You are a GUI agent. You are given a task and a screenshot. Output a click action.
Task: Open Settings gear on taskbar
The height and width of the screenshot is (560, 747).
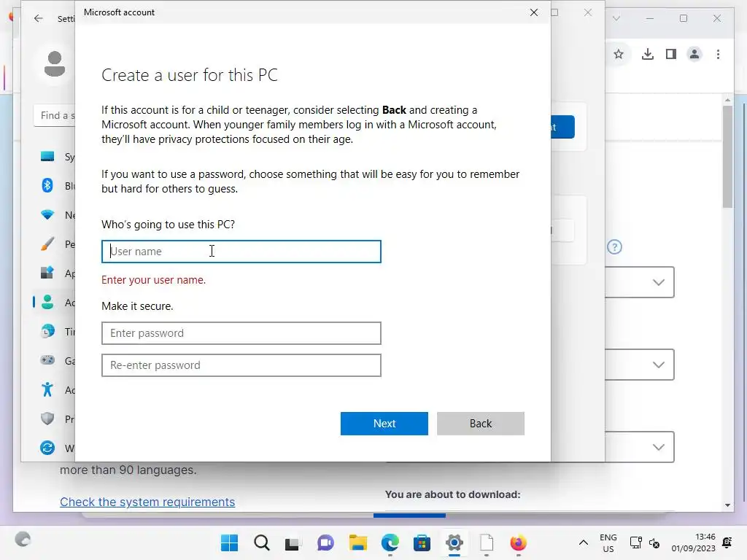coord(454,542)
